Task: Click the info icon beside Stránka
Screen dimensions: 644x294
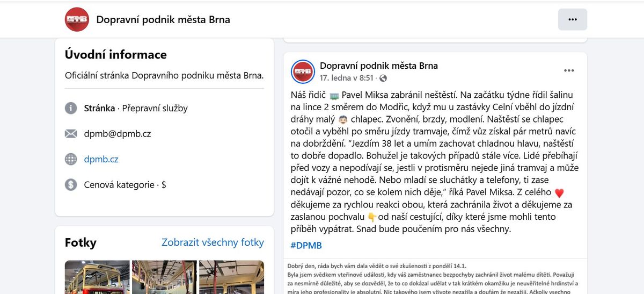Action: pyautogui.click(x=71, y=108)
